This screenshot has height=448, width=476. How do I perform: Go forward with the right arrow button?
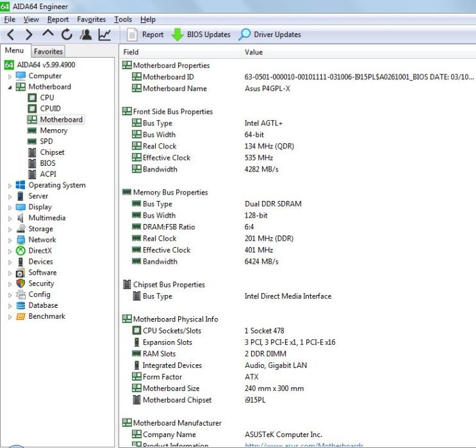(29, 35)
